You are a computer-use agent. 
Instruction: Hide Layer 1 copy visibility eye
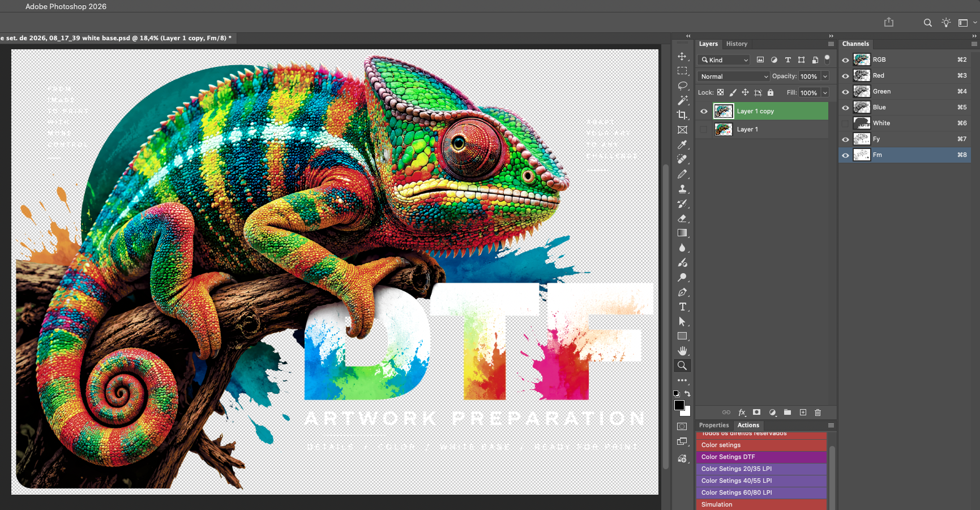pos(704,111)
